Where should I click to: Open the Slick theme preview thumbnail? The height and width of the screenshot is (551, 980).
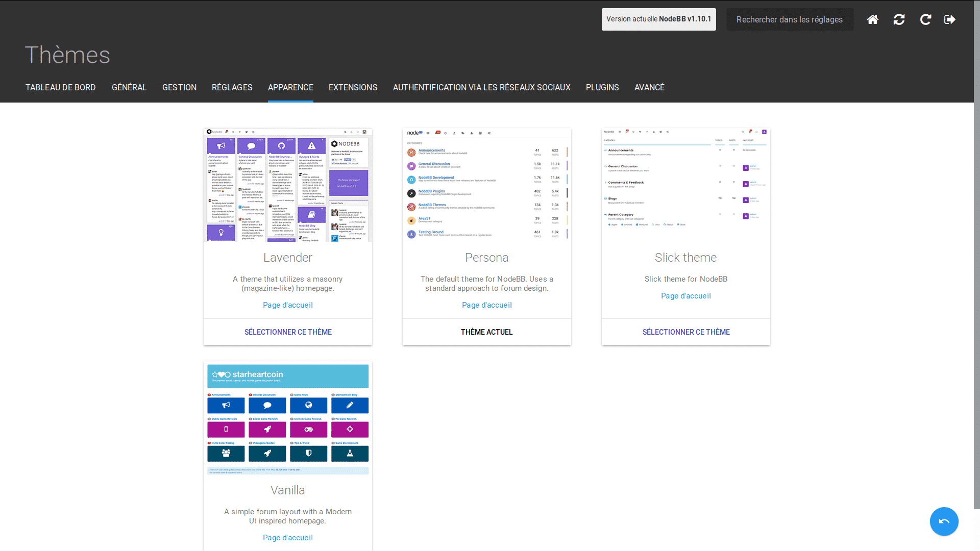pos(685,185)
